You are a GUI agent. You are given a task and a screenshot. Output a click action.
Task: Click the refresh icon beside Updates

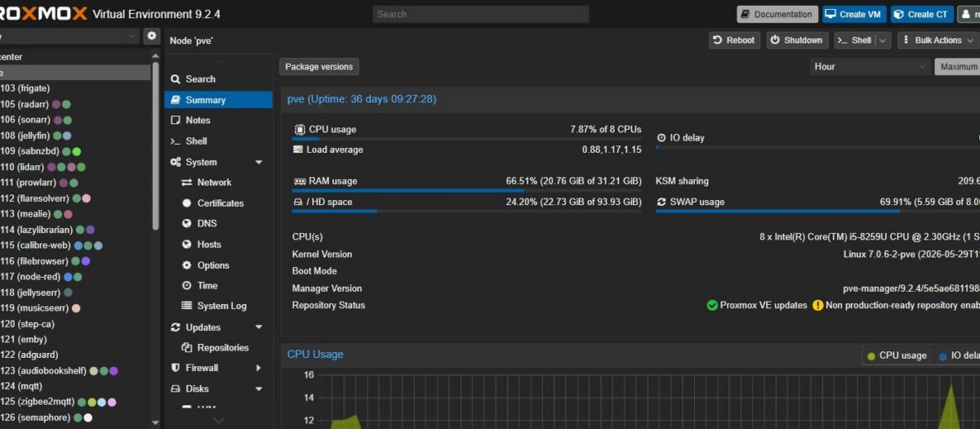pyautogui.click(x=176, y=327)
